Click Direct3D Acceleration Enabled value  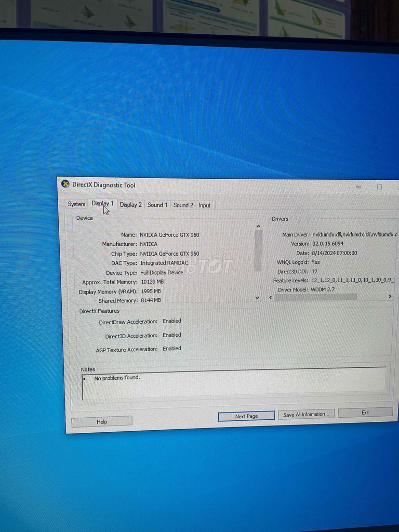tap(171, 335)
